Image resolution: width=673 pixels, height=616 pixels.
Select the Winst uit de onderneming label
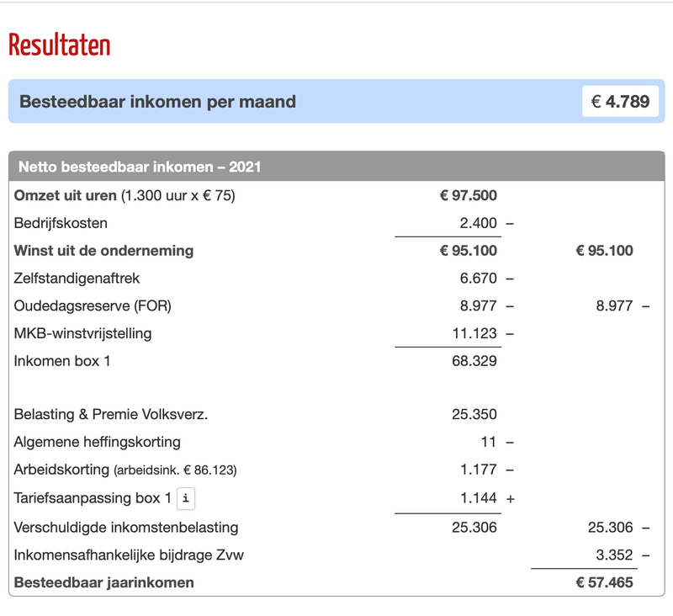tap(103, 251)
